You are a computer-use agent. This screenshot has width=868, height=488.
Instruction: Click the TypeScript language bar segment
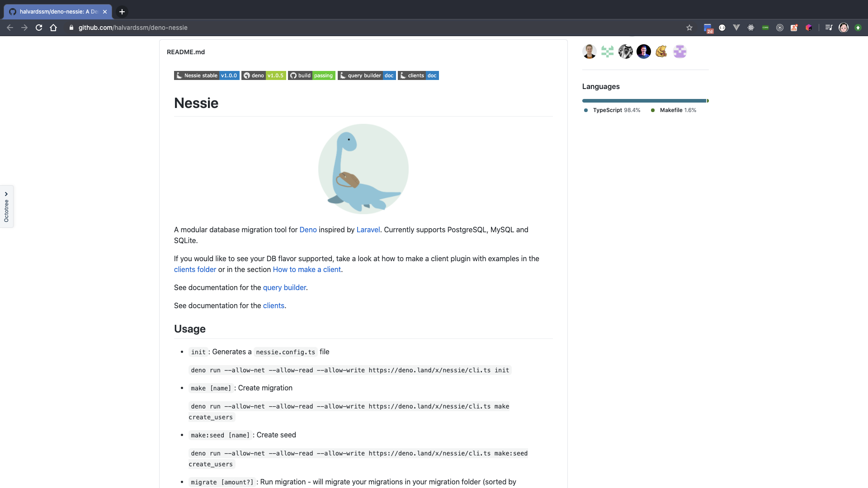pos(644,101)
